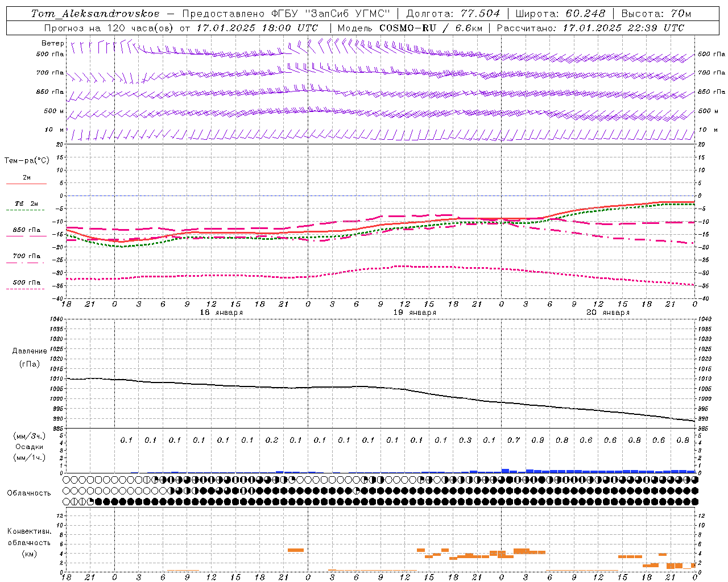Click the 'Модель COSMO-RU / 6.6км' model label
Viewport: 728px width, 582px height.
click(x=410, y=28)
